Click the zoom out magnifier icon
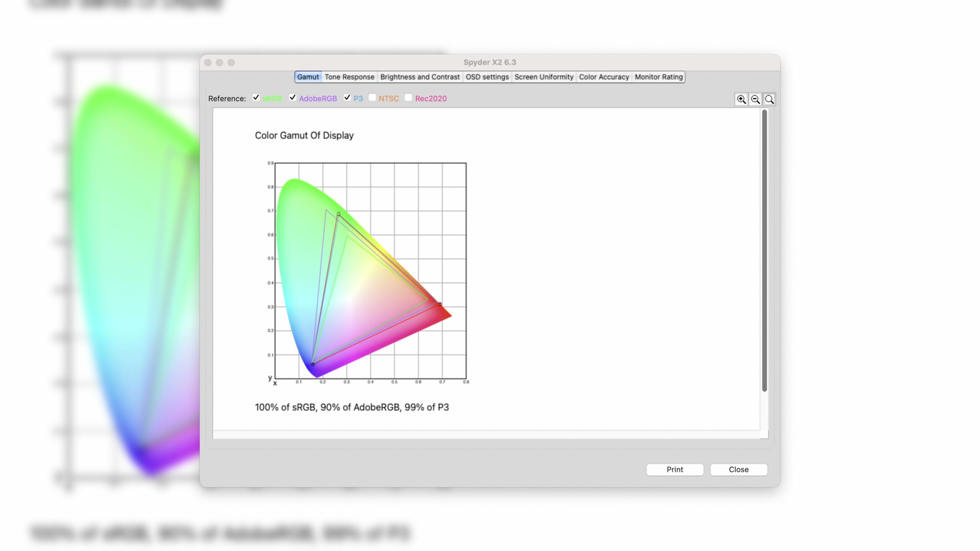The image size is (980, 551). pos(755,99)
